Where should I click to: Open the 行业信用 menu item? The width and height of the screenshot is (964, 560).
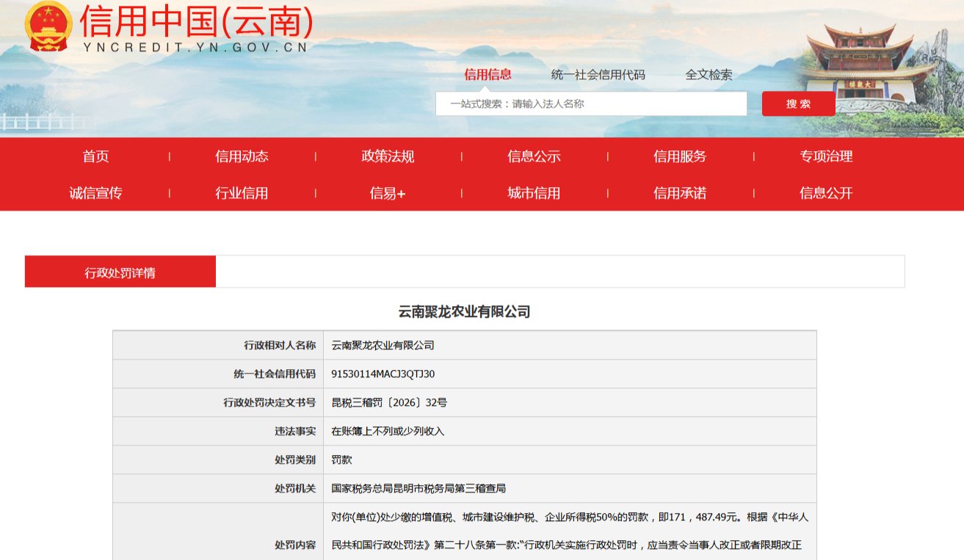pyautogui.click(x=242, y=193)
